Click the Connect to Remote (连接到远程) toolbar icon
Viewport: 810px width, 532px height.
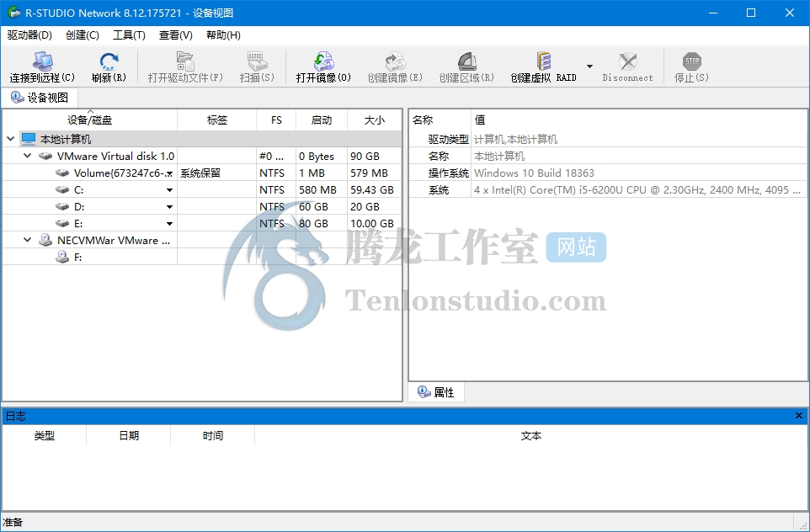[x=42, y=61]
